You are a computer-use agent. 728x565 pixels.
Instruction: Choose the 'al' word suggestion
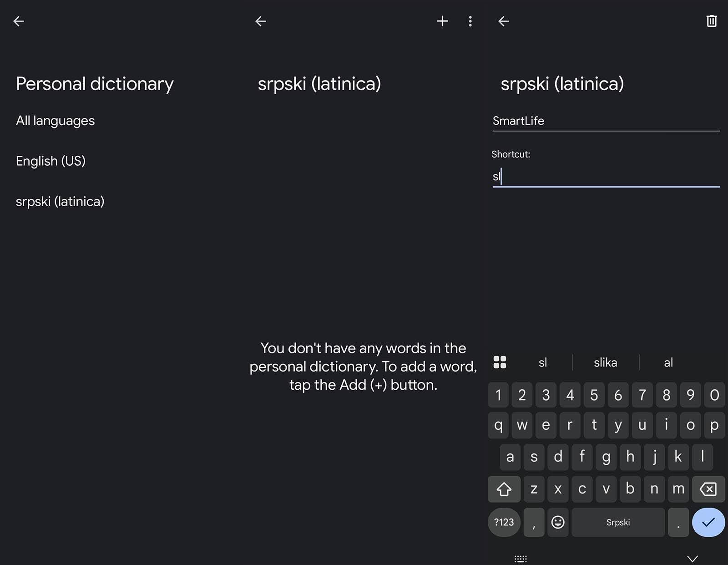[668, 362]
